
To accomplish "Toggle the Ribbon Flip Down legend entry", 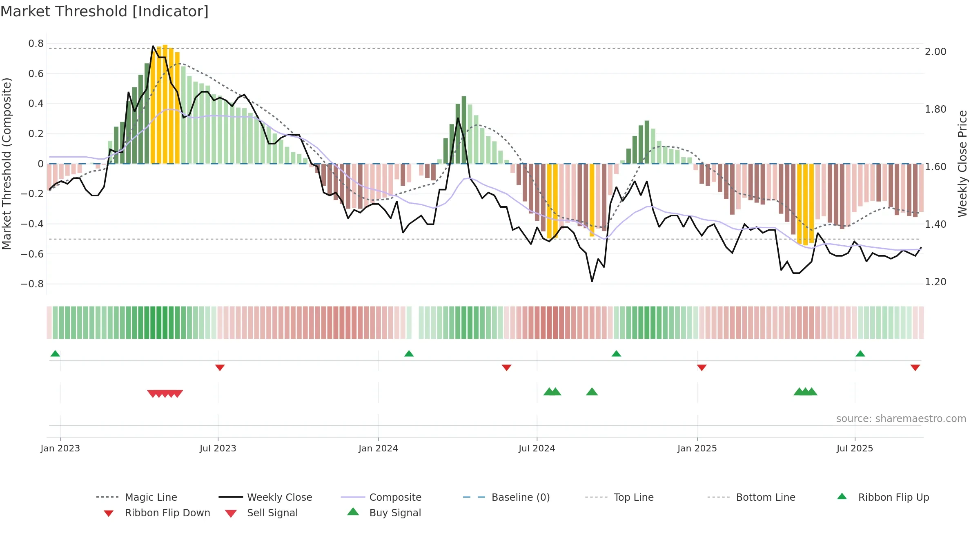I will coord(156,513).
